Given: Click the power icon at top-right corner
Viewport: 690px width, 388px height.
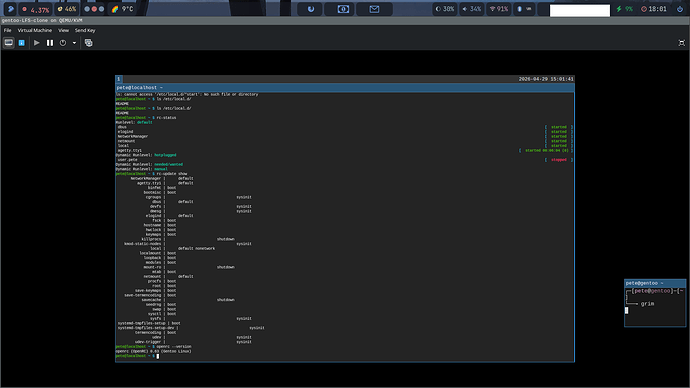Looking at the screenshot, I should [679, 9].
